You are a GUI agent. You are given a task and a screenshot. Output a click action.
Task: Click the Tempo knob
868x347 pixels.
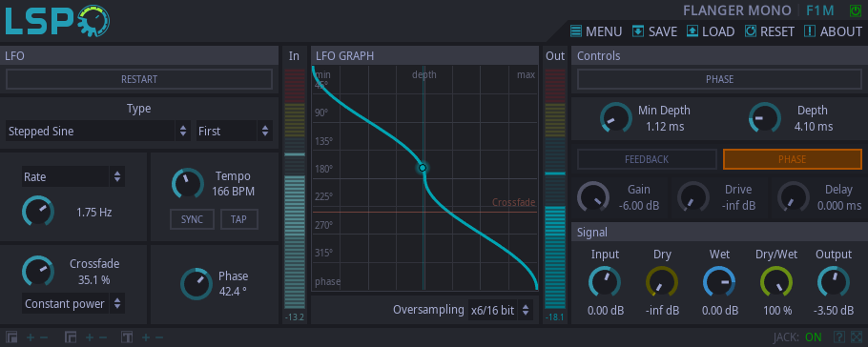click(x=188, y=184)
